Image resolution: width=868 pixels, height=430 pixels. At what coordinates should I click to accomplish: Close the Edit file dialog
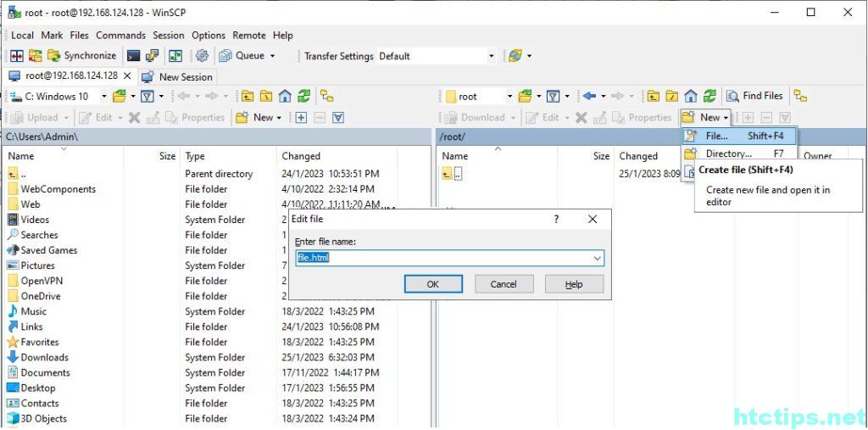click(x=593, y=220)
